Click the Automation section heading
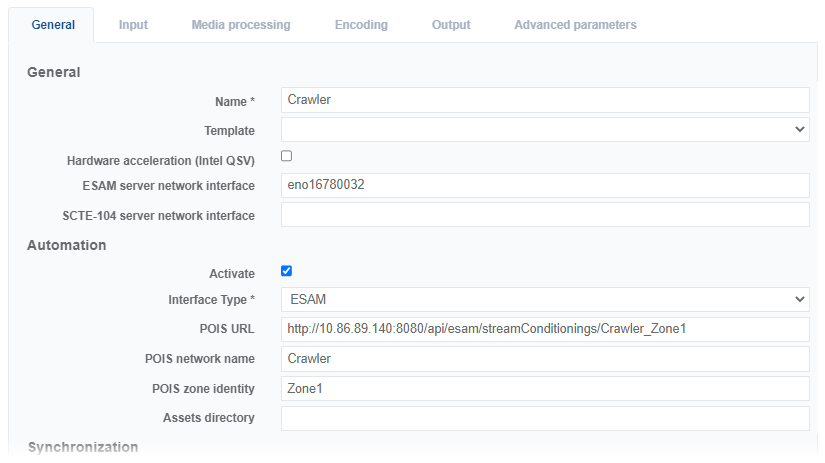 pos(67,245)
